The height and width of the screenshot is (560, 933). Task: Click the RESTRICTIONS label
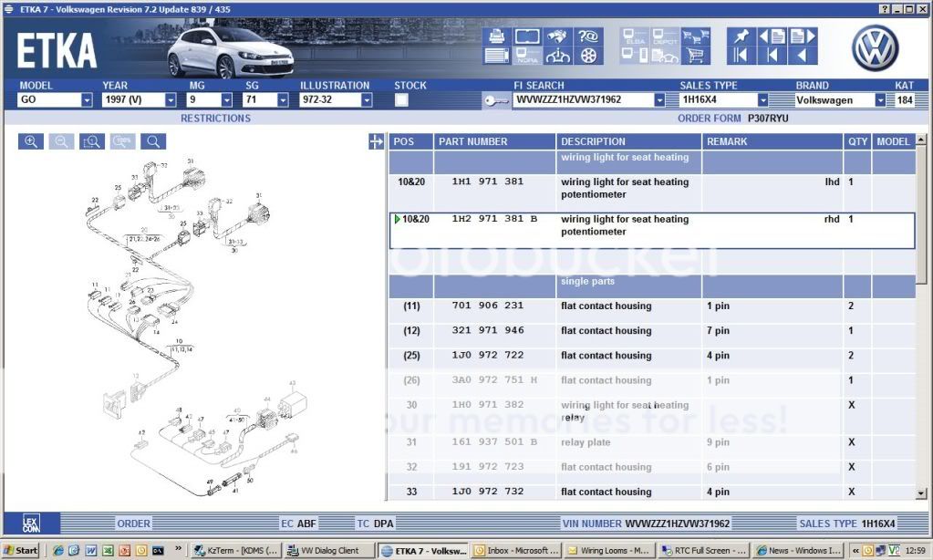pyautogui.click(x=215, y=119)
